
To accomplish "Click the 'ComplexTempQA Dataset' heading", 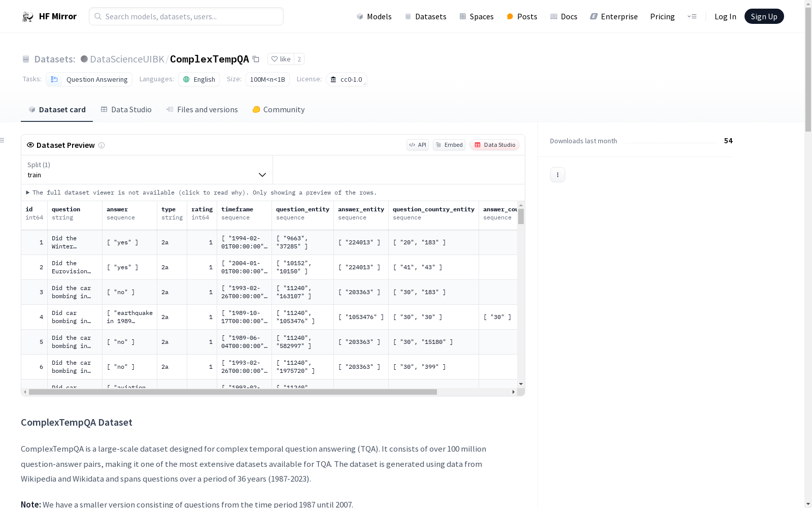I will tap(77, 423).
